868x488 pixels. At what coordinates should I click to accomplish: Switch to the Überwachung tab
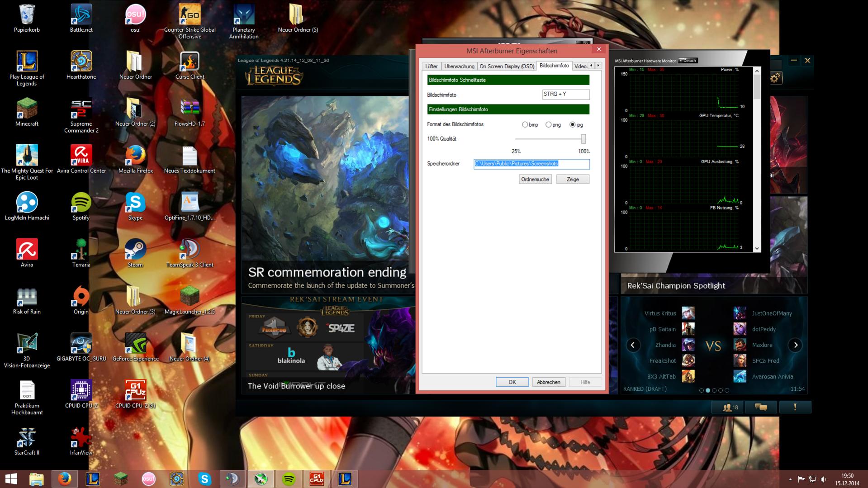459,66
